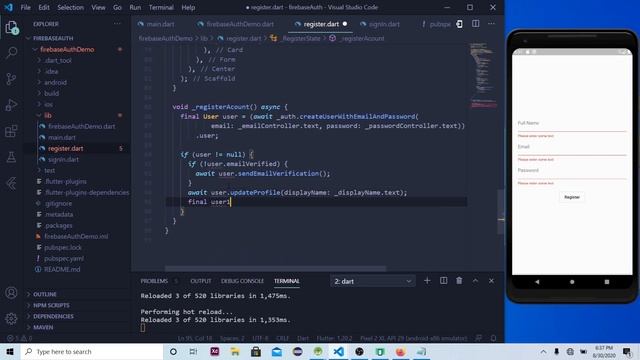This screenshot has width=640, height=360.
Task: Switch to the PROBLEMS panel tab
Action: click(154, 281)
